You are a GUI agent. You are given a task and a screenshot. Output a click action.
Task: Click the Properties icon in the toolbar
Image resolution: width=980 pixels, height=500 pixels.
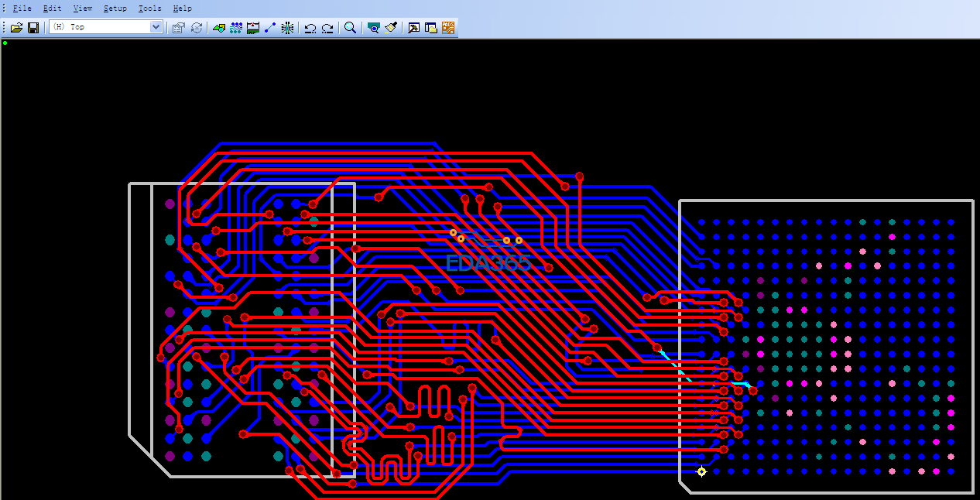pyautogui.click(x=178, y=28)
